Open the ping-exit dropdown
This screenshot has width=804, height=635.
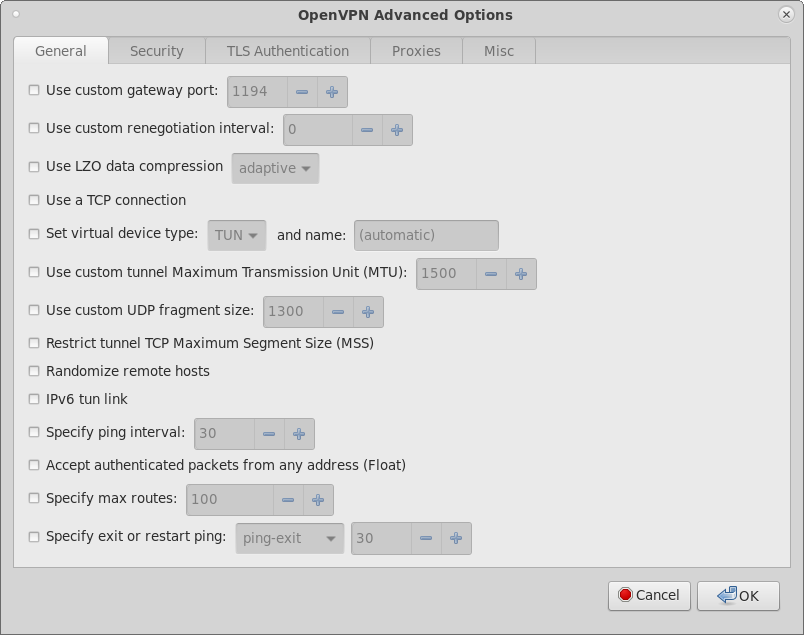coord(290,539)
